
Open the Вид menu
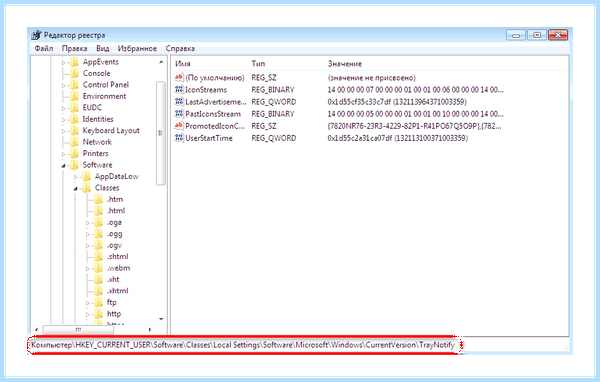click(x=103, y=49)
